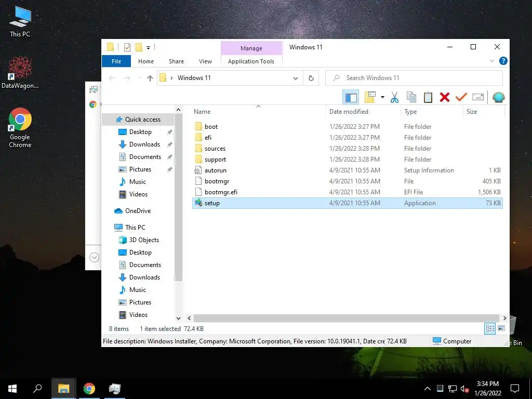Click the Up one level arrow
The image size is (532, 399).
pyautogui.click(x=150, y=78)
